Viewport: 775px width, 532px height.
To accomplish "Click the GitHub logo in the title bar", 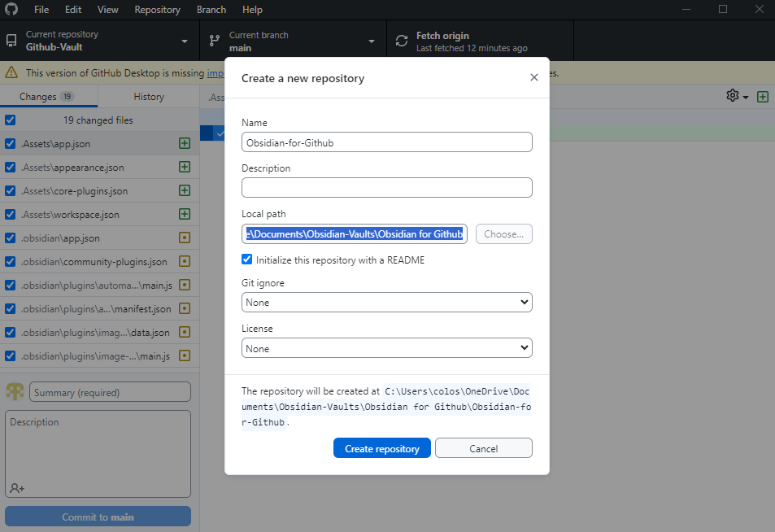I will [11, 9].
